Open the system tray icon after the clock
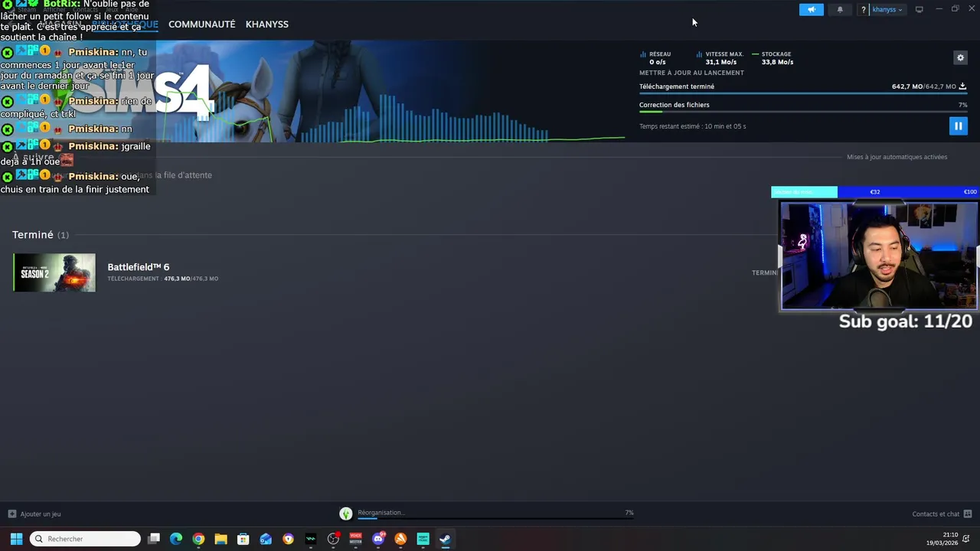The width and height of the screenshot is (980, 551). pyautogui.click(x=967, y=539)
